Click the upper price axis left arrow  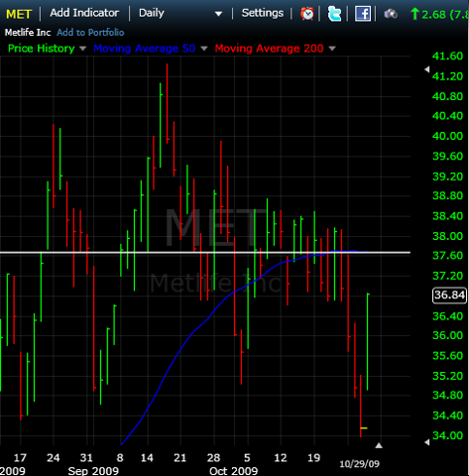click(427, 69)
